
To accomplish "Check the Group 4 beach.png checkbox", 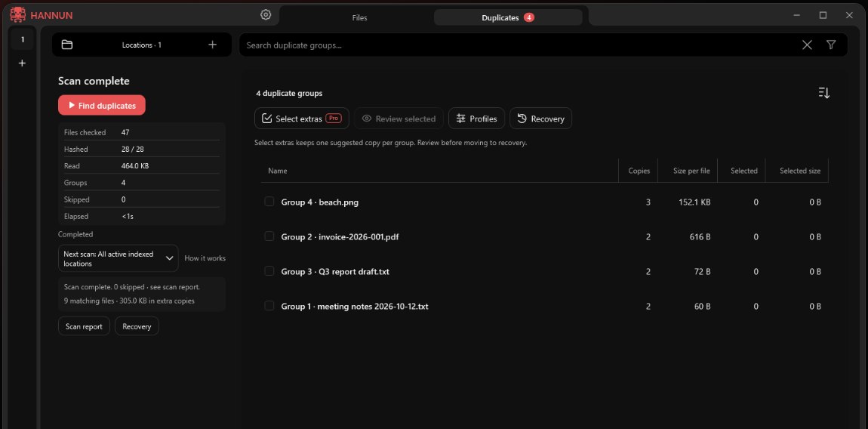I will click(x=269, y=202).
